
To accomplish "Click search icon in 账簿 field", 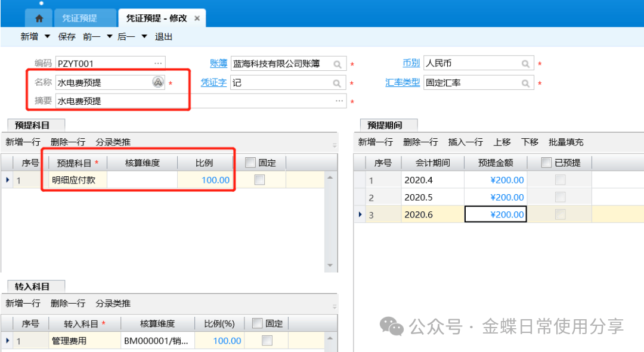I will [x=338, y=64].
